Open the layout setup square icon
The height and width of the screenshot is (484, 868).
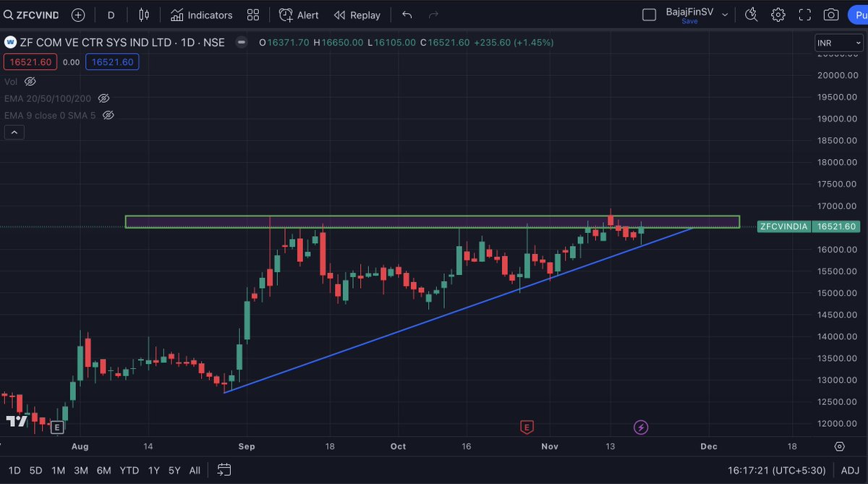[x=650, y=14]
